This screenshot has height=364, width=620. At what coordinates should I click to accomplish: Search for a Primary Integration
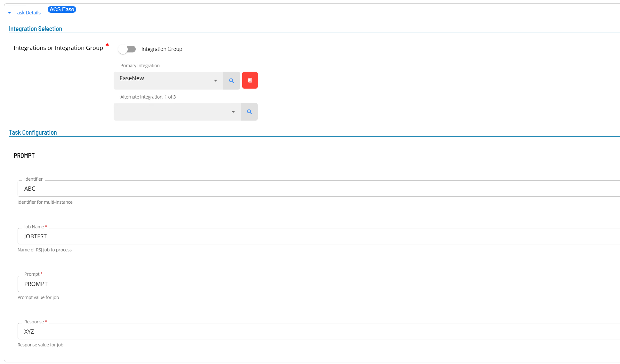click(231, 81)
